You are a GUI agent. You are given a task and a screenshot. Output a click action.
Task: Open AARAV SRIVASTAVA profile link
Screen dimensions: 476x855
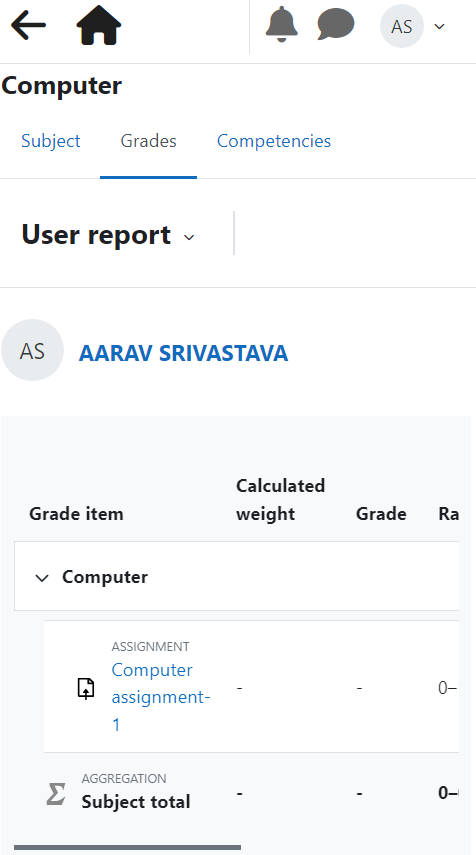click(183, 353)
